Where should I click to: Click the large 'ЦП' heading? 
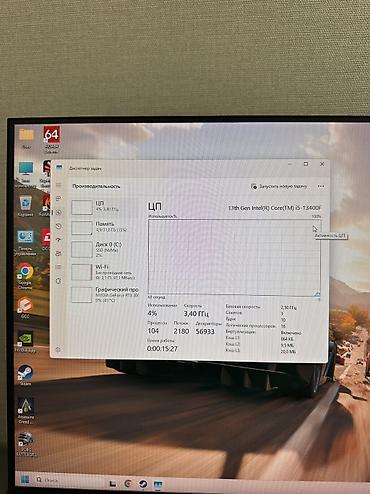(x=155, y=207)
